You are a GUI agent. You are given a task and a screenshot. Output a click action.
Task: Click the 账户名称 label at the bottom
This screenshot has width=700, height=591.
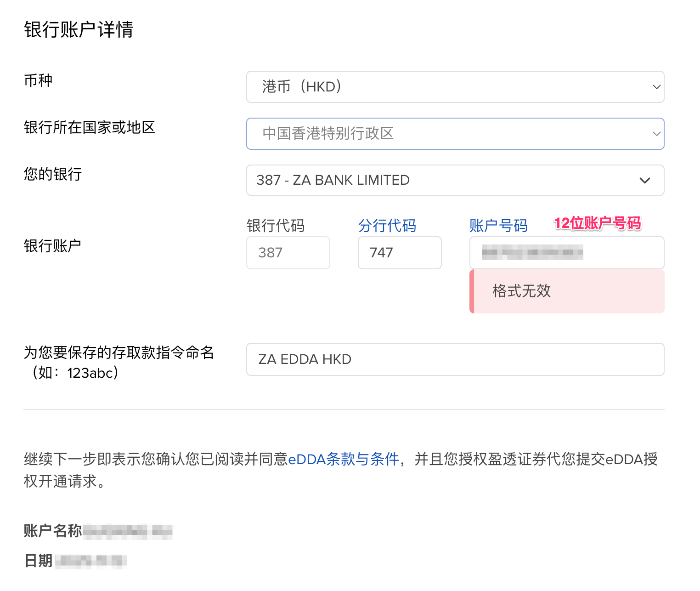53,531
